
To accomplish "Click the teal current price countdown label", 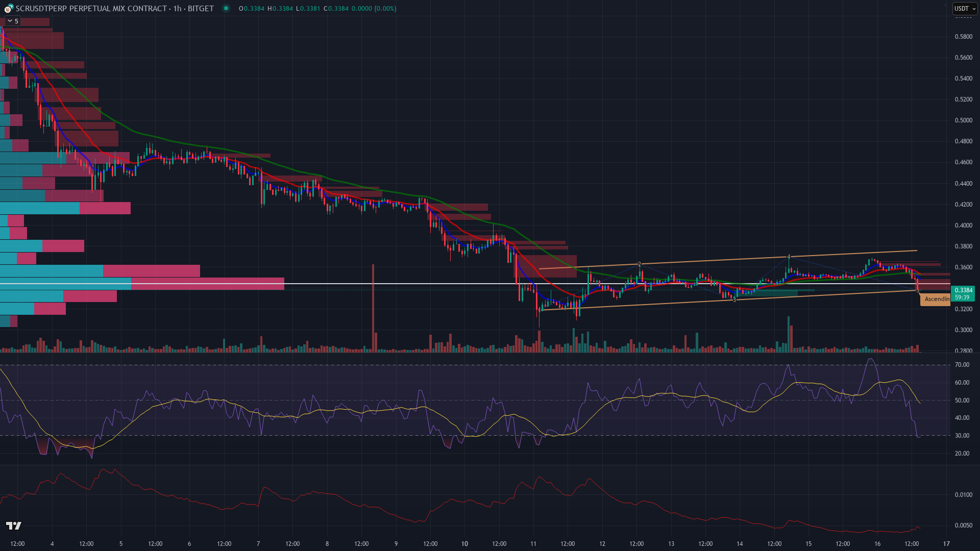I will click(962, 293).
